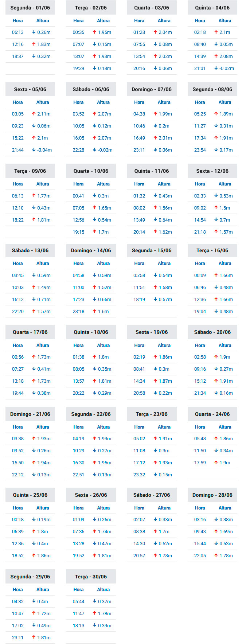Viewport: 246px width, 644px height.
Task: Click the Hora column header under Sexta 12/06
Action: pyautogui.click(x=200, y=184)
